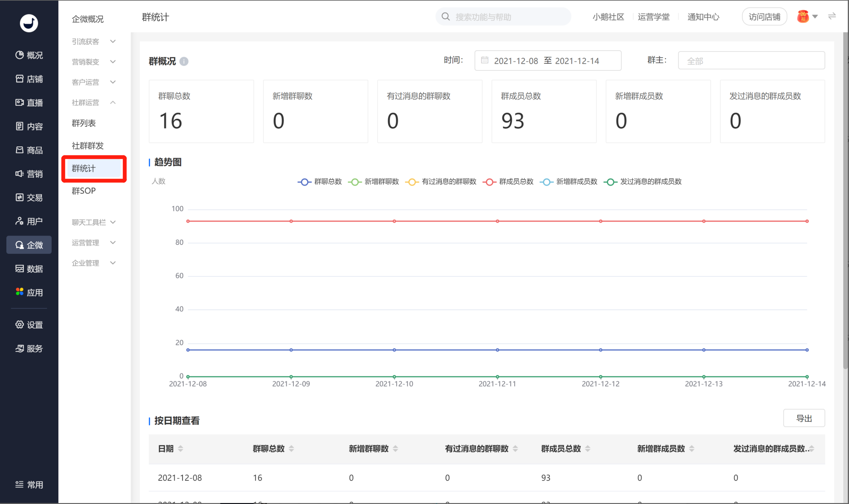Click the search magnifier icon
849x504 pixels.
(x=445, y=17)
